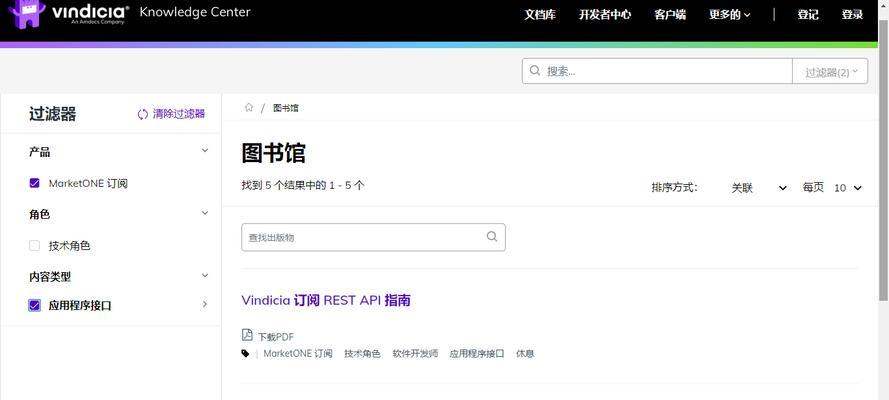The width and height of the screenshot is (889, 400).
Task: Check the 技术角色 checkbox
Action: tap(35, 245)
